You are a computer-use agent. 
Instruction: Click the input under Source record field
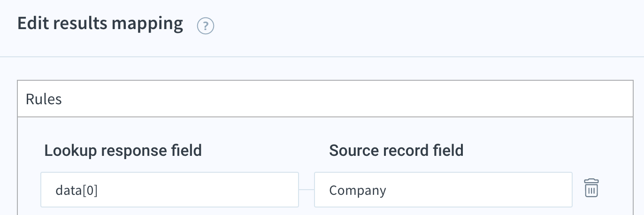[x=443, y=190]
